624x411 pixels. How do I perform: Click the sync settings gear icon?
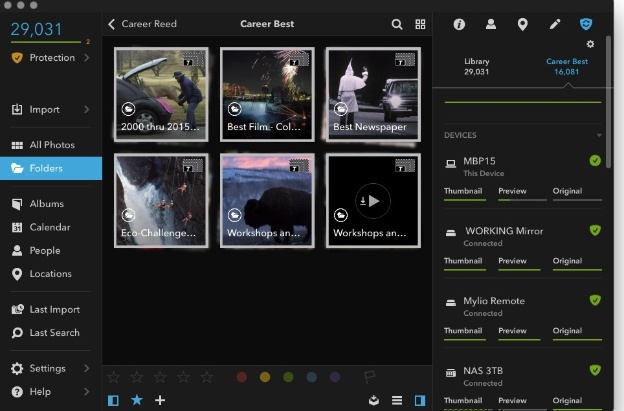[590, 44]
